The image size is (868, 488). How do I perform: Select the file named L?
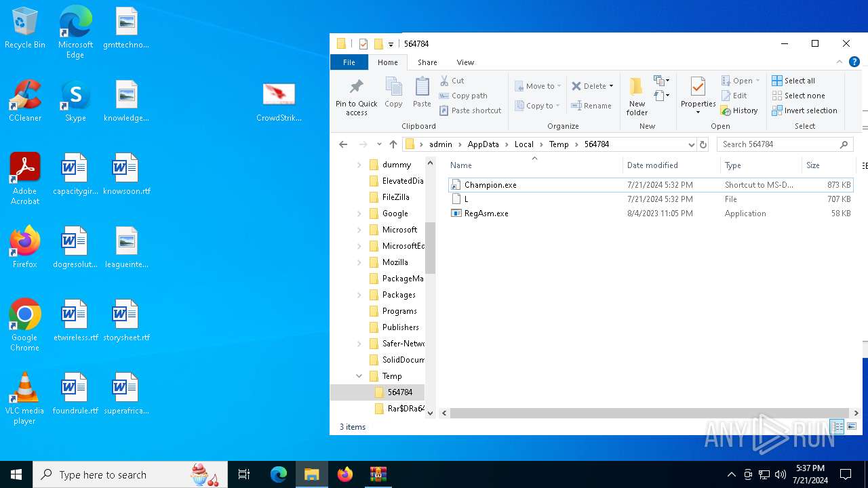(x=650, y=199)
